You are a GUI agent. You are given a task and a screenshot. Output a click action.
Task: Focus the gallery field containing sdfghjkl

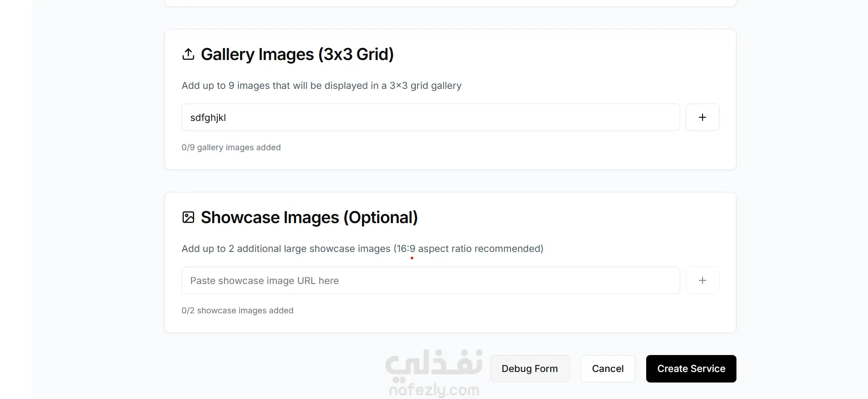pyautogui.click(x=430, y=117)
